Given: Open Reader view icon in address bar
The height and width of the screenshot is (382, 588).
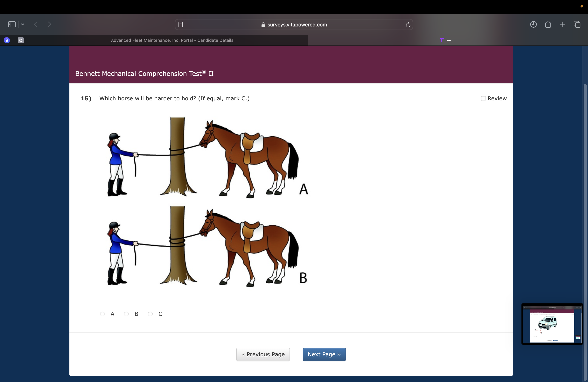Looking at the screenshot, I should coord(181,25).
